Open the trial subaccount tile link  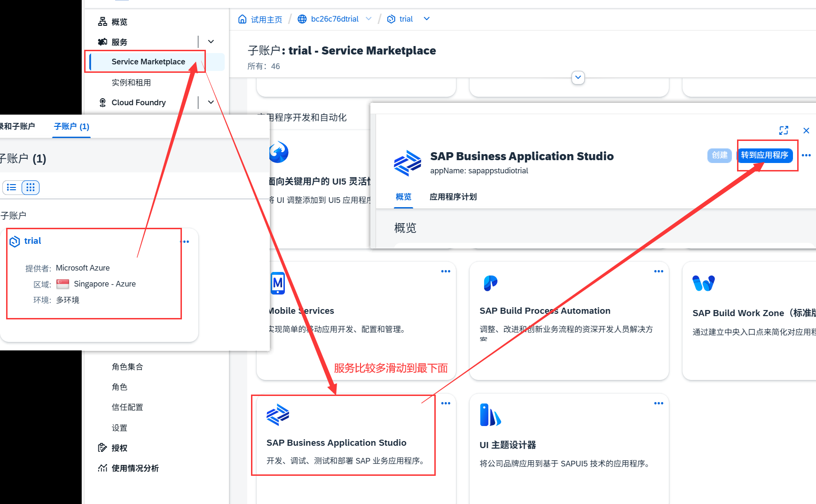[x=32, y=241]
